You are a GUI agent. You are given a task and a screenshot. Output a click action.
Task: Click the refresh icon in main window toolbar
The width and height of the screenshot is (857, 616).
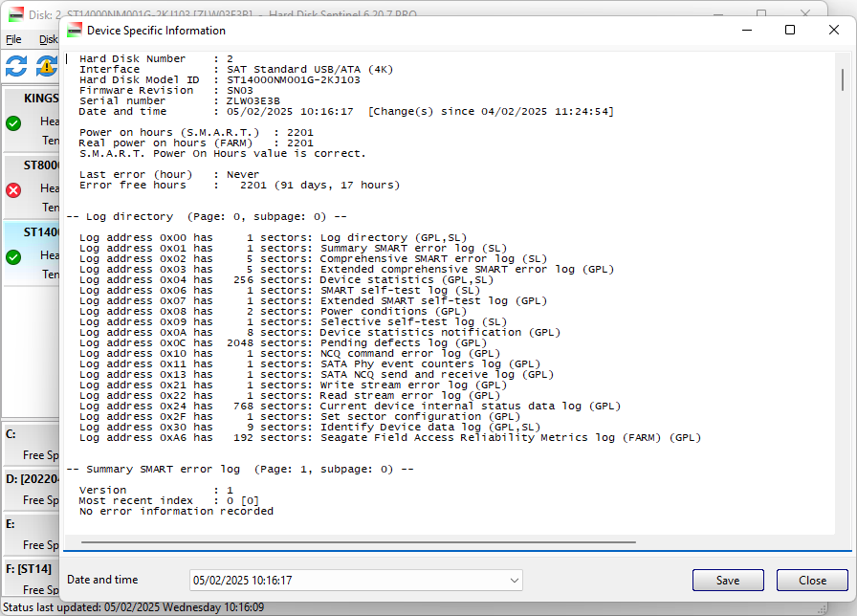coord(16,66)
